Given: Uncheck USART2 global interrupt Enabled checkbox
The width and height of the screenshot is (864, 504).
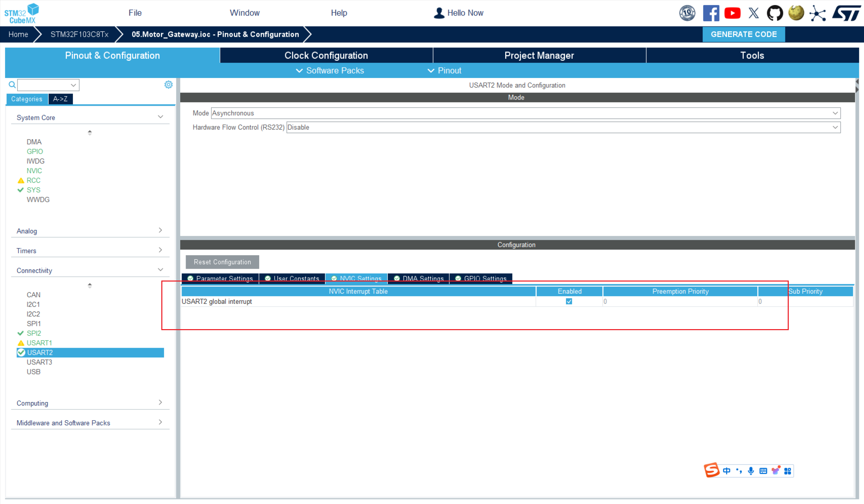Looking at the screenshot, I should coord(569,301).
